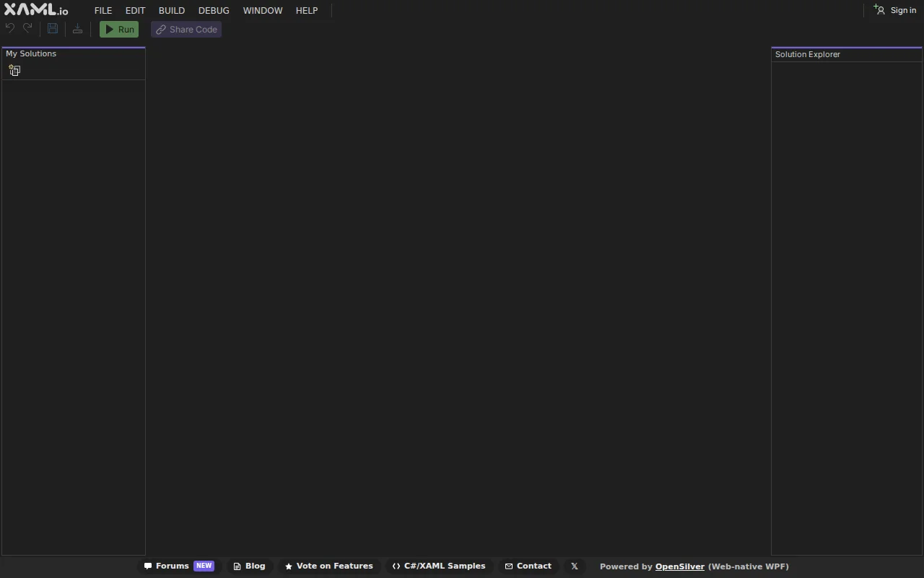Screen dimensions: 924x578
Task: Click the Save disk icon
Action: pos(53,29)
